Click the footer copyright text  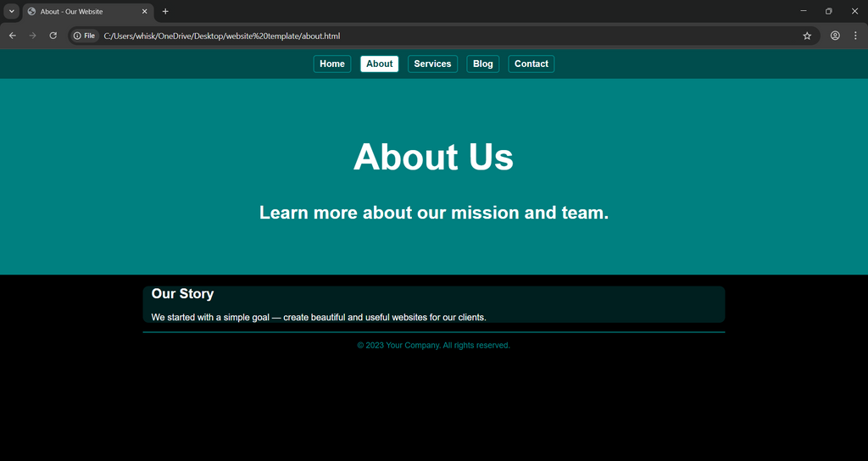pos(433,346)
